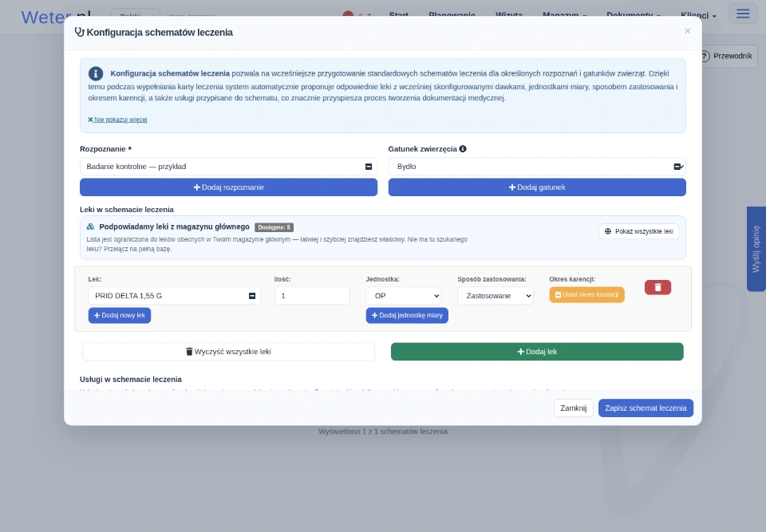
Task: Click the Leki w schemacie leczenia heading
Action: [x=127, y=210]
